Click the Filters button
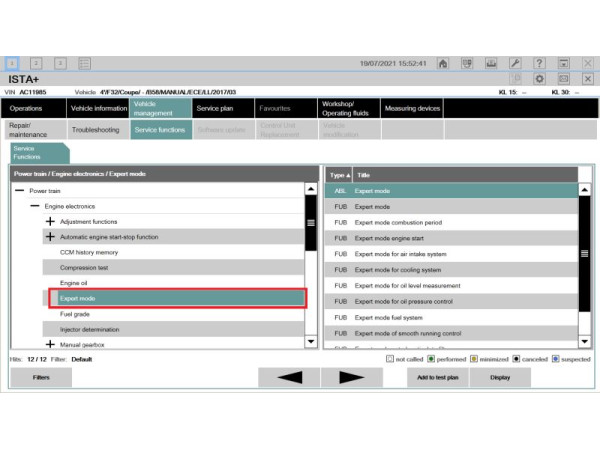Viewport: 600px width, 450px height. pyautogui.click(x=41, y=378)
